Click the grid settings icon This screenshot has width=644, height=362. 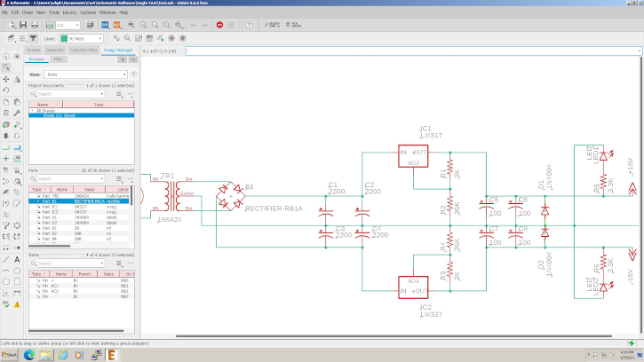click(x=22, y=38)
